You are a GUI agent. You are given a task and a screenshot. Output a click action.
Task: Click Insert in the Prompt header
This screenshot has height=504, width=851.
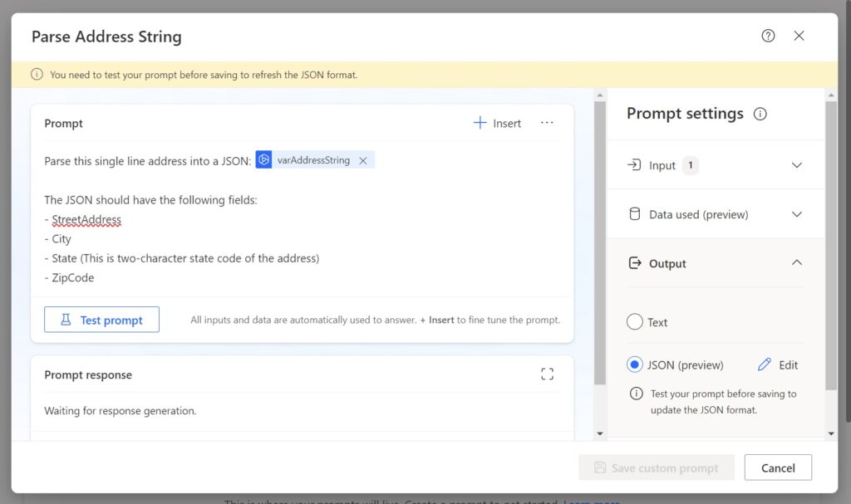(497, 123)
